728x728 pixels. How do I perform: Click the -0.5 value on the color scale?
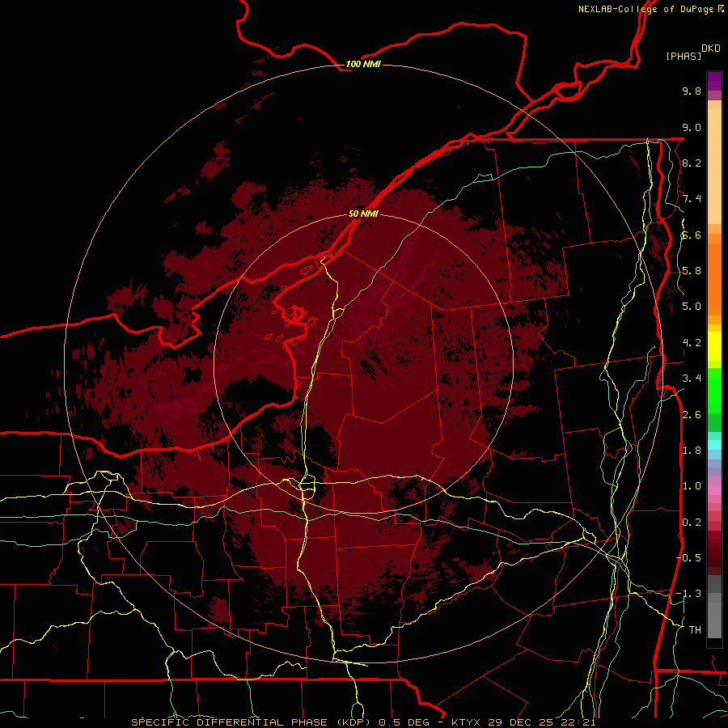click(688, 557)
